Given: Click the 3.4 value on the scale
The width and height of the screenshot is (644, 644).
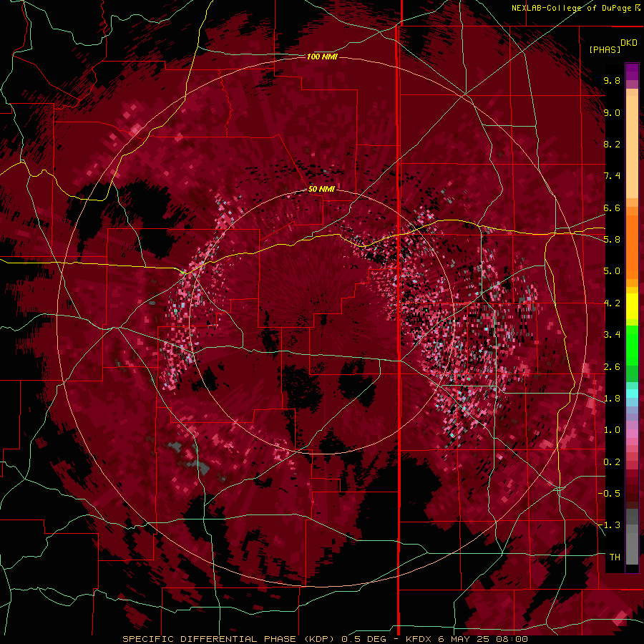Looking at the screenshot, I should (612, 335).
